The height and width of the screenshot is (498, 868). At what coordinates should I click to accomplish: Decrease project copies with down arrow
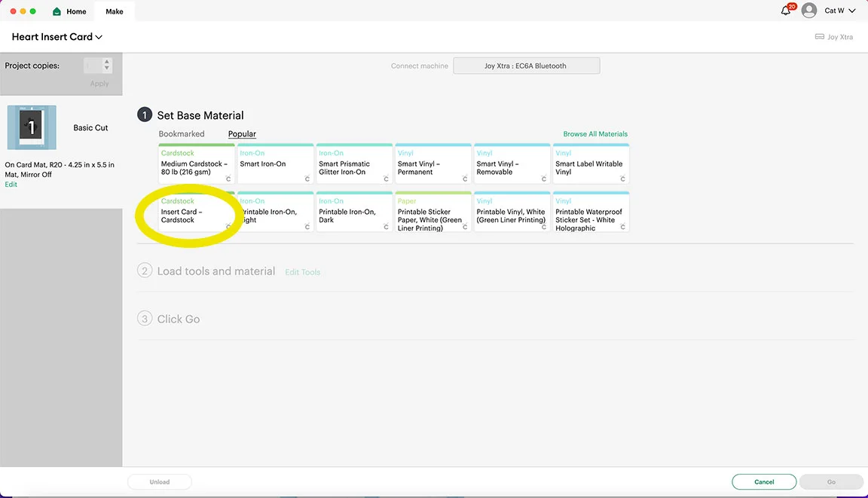click(107, 69)
